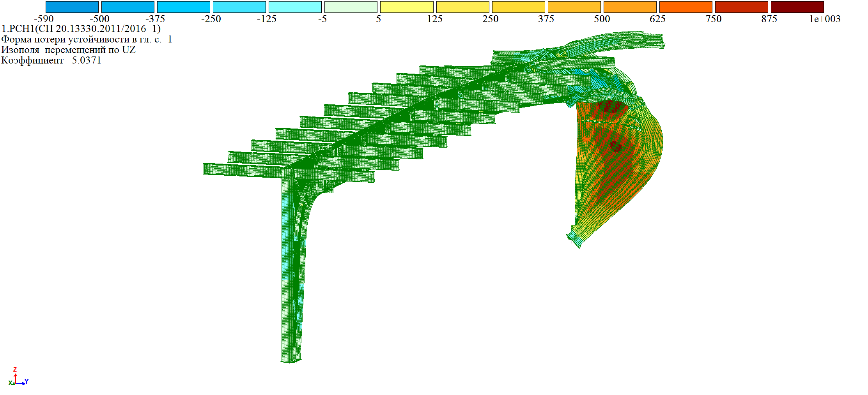Click the light cyan swatch ending at -125
868x395 pixels.
click(239, 7)
